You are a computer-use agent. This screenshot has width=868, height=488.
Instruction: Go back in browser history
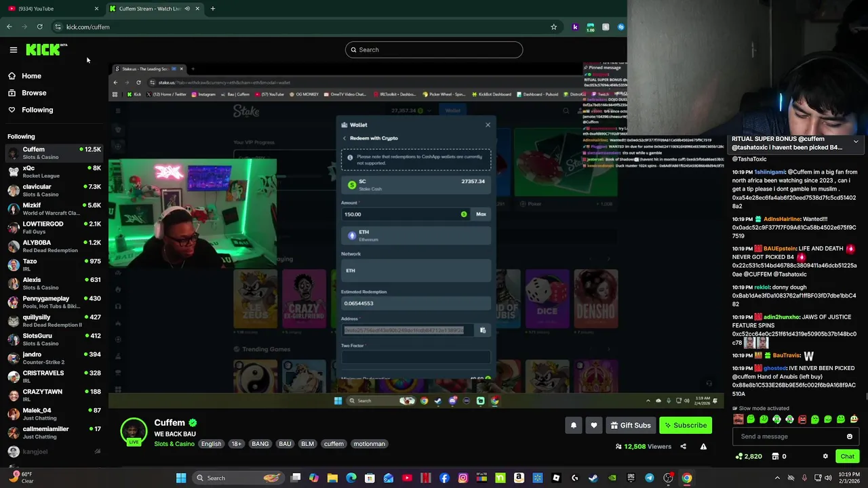[x=9, y=27]
